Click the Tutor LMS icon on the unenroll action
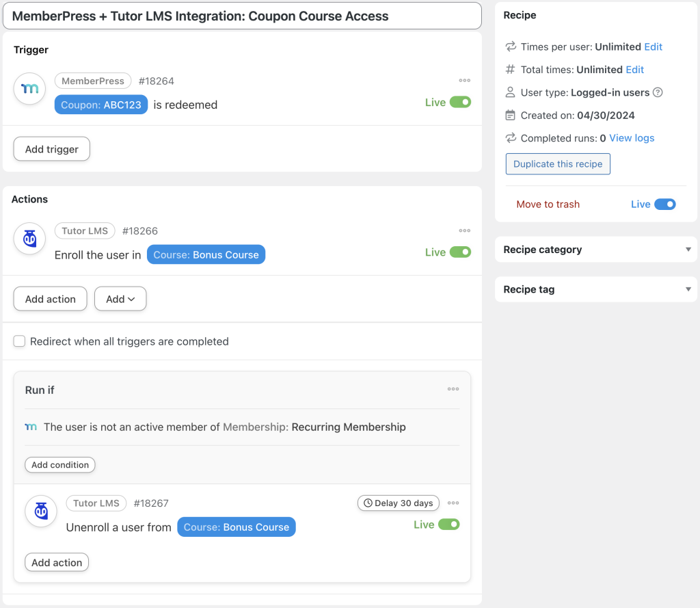700x608 pixels. click(40, 512)
